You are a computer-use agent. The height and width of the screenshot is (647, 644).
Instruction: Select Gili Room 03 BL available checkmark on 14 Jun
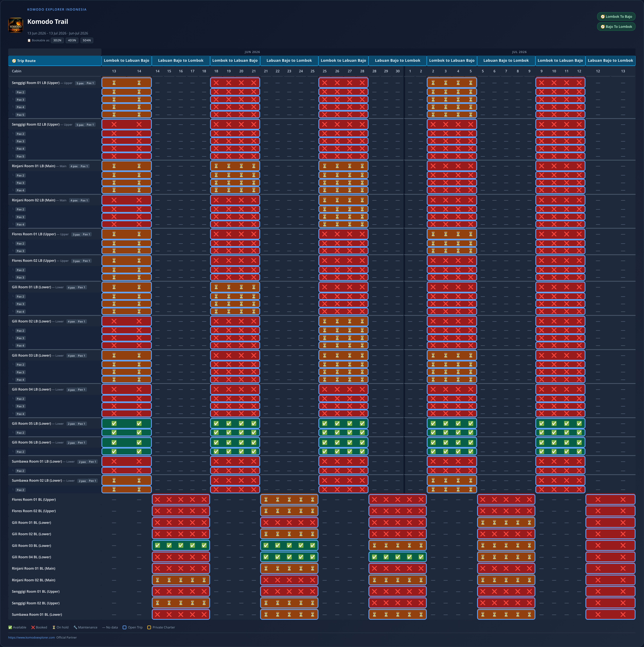coord(157,546)
